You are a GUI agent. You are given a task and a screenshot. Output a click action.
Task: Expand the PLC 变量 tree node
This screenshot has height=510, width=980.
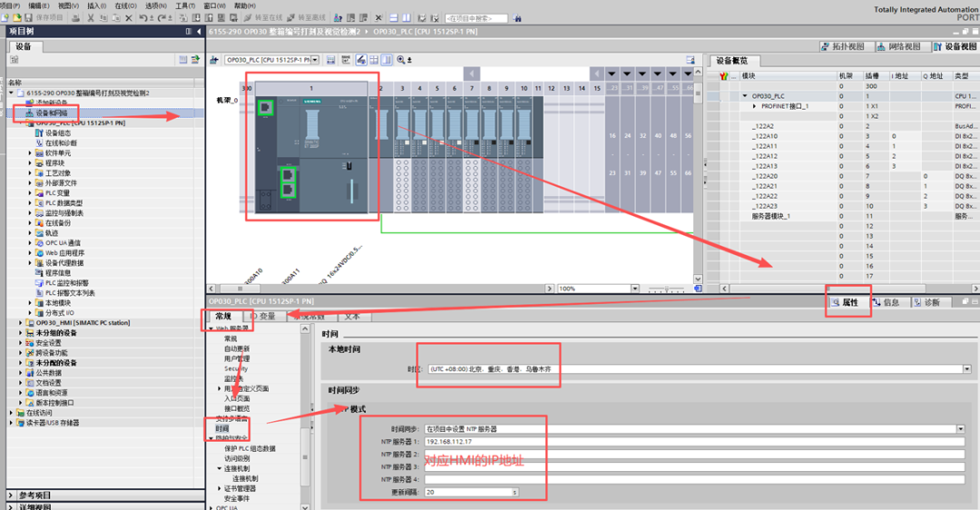click(x=30, y=193)
